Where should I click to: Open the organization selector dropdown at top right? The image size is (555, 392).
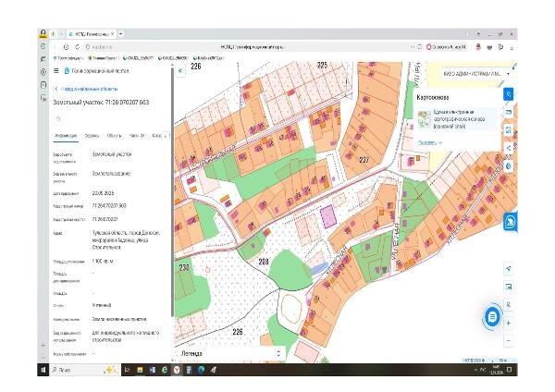tap(476, 74)
